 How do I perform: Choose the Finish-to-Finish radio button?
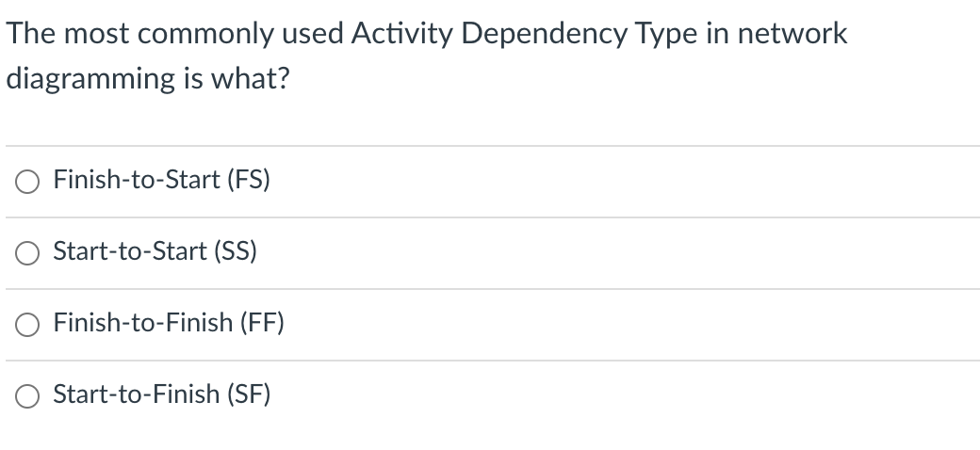(27, 325)
